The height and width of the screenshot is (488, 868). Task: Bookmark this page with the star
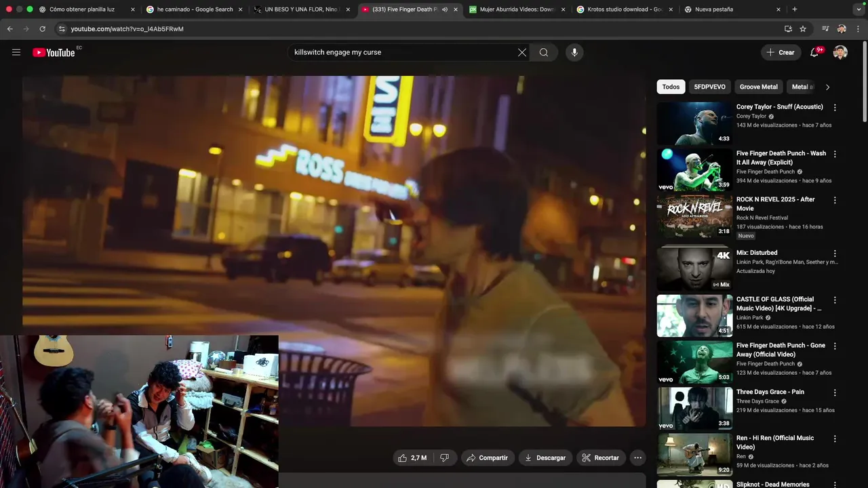(803, 29)
